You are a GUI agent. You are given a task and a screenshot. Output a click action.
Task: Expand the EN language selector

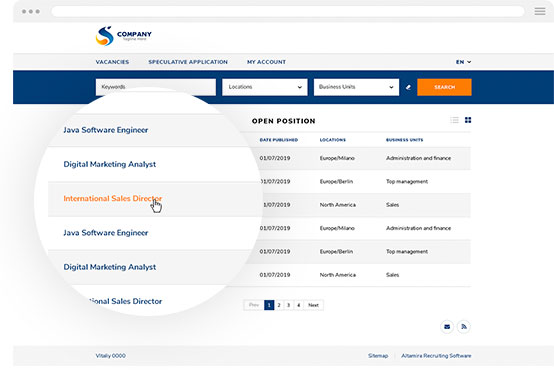[x=463, y=62]
